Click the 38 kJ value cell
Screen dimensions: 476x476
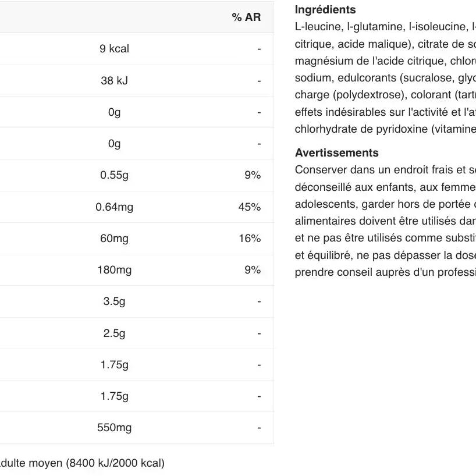tap(114, 81)
